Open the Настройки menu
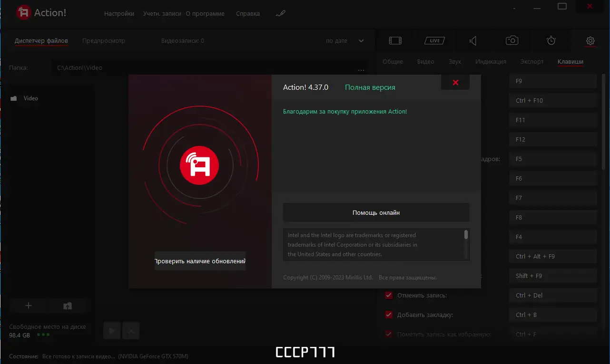Screen dimensions: 610x364 (x=119, y=14)
